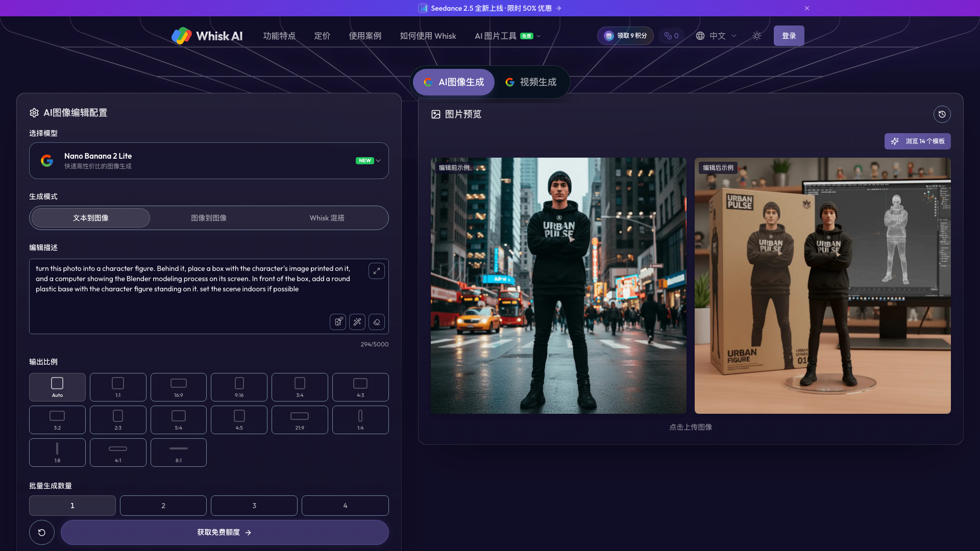The width and height of the screenshot is (980, 551).
Task: Click the magic wand prompt enhance icon
Action: 357,322
